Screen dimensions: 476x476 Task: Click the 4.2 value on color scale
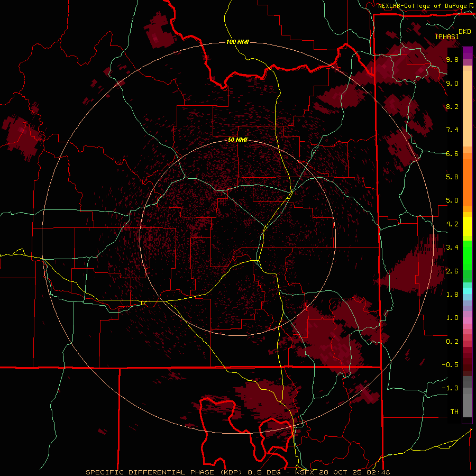point(452,224)
